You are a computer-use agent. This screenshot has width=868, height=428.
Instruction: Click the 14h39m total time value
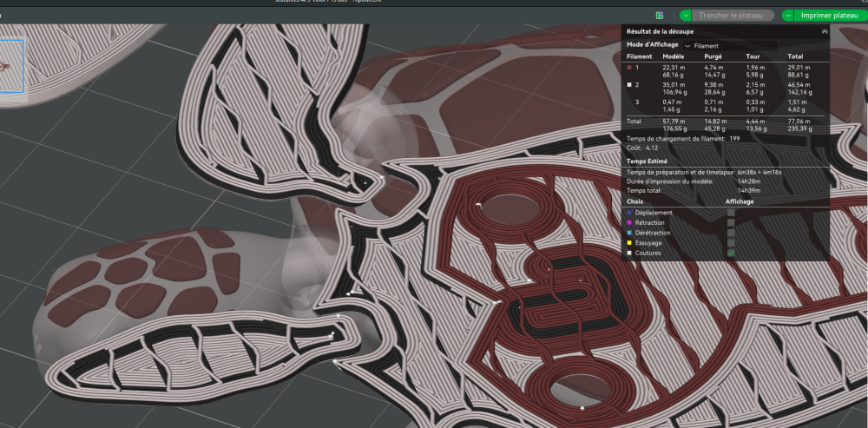tap(748, 190)
